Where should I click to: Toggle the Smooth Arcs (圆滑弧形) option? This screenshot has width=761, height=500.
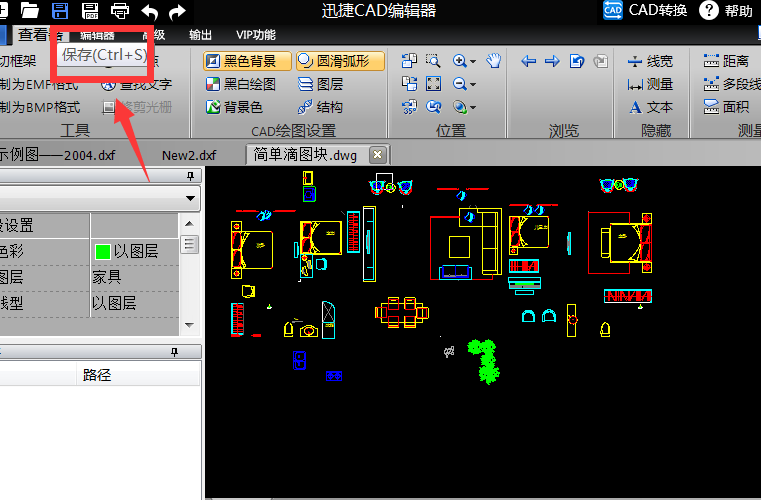tap(334, 61)
